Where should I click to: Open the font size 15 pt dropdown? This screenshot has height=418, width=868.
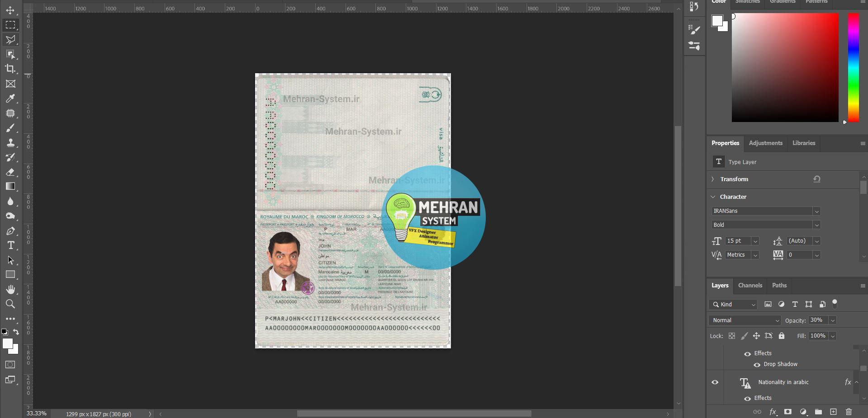click(x=755, y=241)
